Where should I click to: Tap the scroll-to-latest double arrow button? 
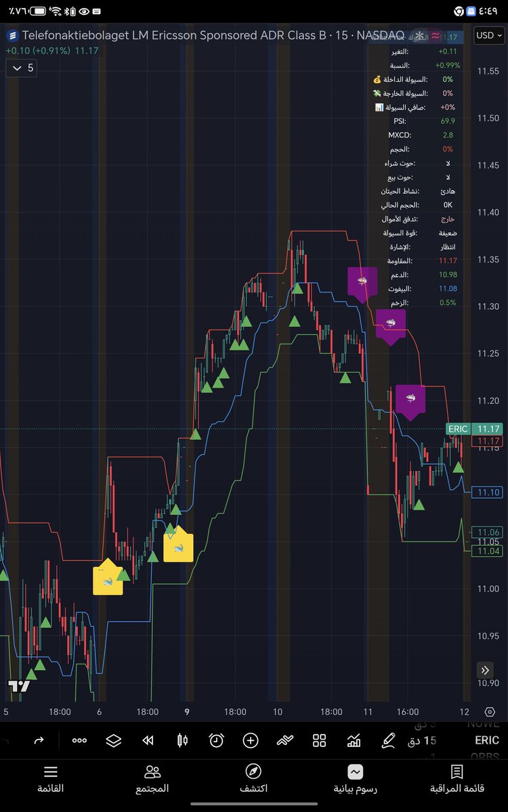click(x=486, y=670)
